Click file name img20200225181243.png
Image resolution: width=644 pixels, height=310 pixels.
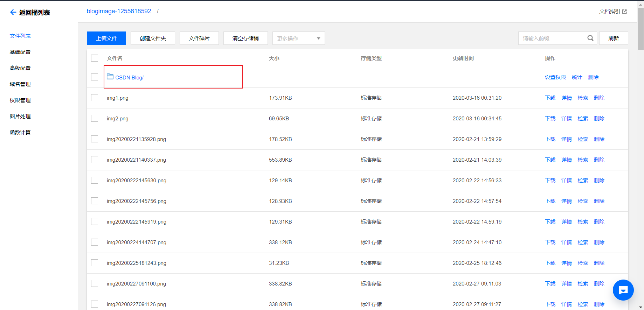(137, 263)
